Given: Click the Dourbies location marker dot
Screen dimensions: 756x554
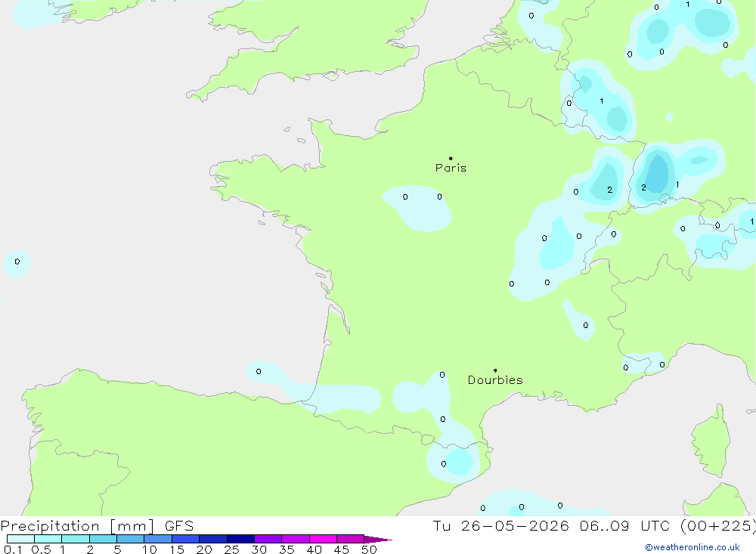Looking at the screenshot, I should tap(495, 370).
